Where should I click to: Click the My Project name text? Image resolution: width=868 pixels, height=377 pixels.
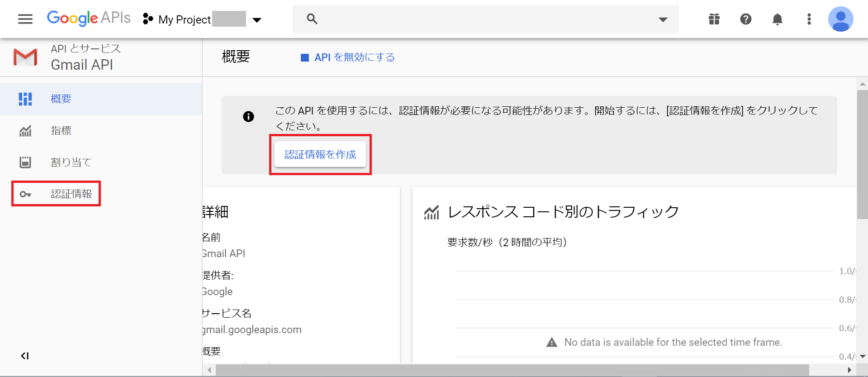pyautogui.click(x=185, y=19)
